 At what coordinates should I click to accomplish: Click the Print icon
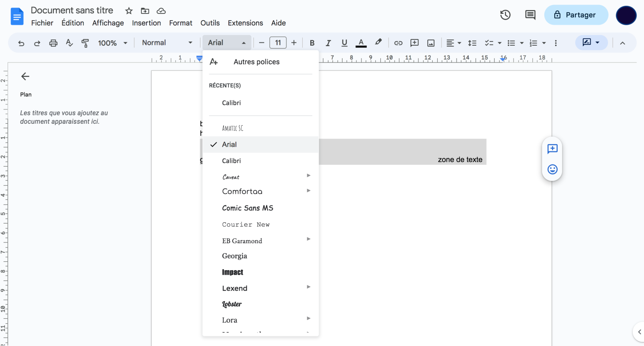coord(53,43)
